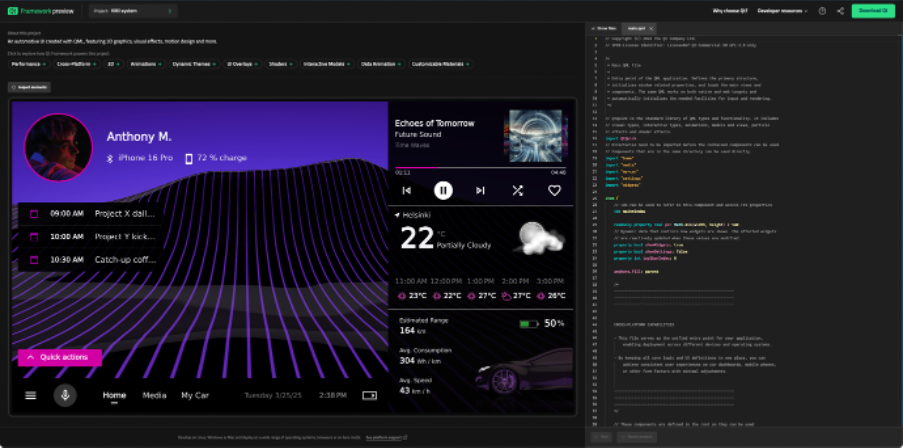
Task: Switch to the My Car tab
Action: coord(195,395)
